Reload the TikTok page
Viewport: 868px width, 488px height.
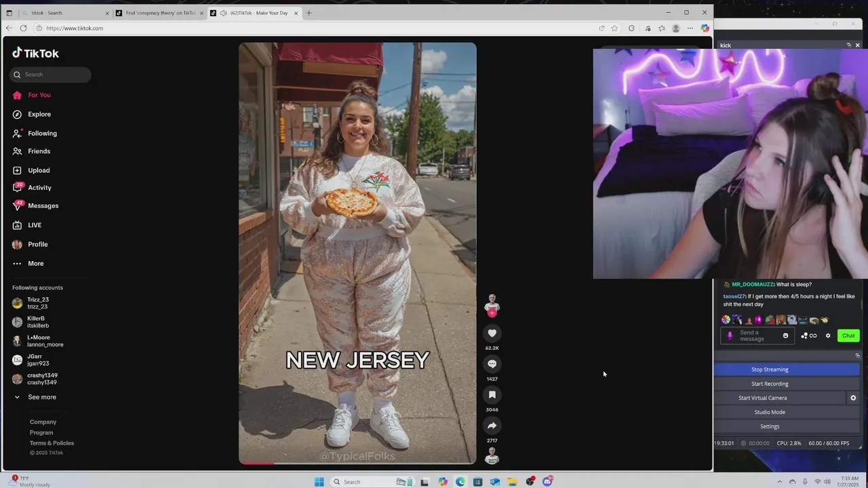pyautogui.click(x=23, y=28)
